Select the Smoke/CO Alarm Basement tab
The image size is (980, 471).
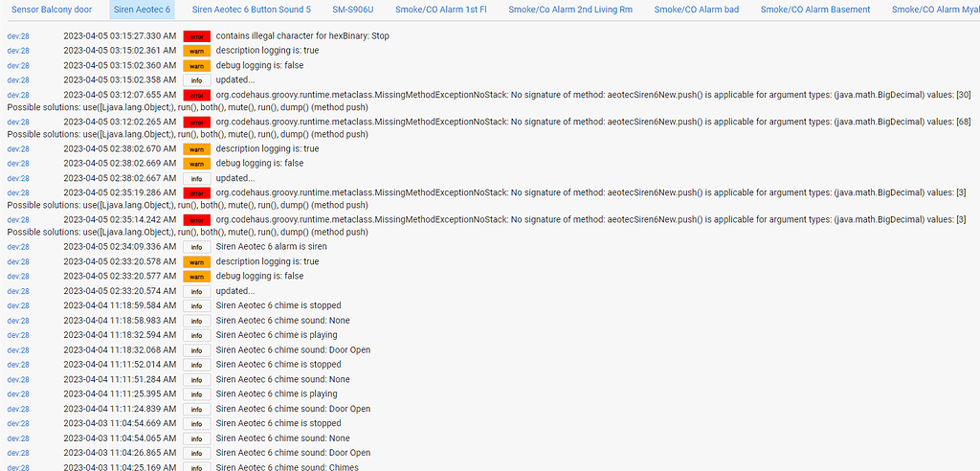[815, 10]
